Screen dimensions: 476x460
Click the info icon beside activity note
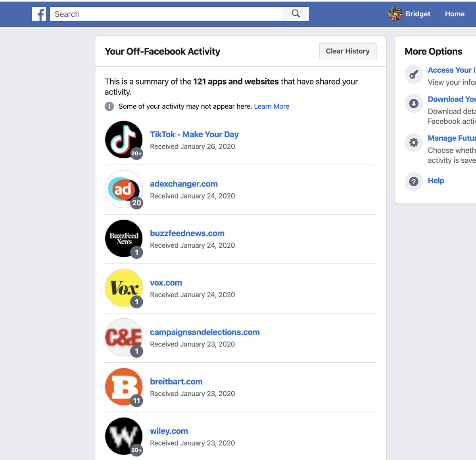click(109, 106)
